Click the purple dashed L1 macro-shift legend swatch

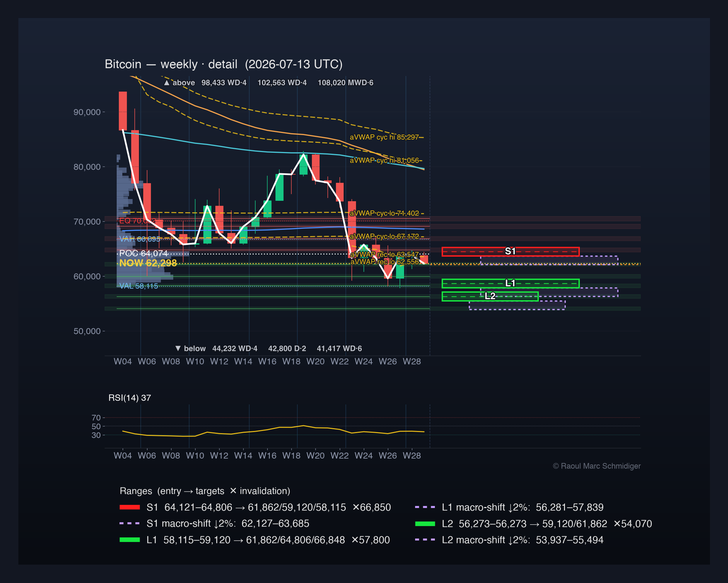(425, 507)
